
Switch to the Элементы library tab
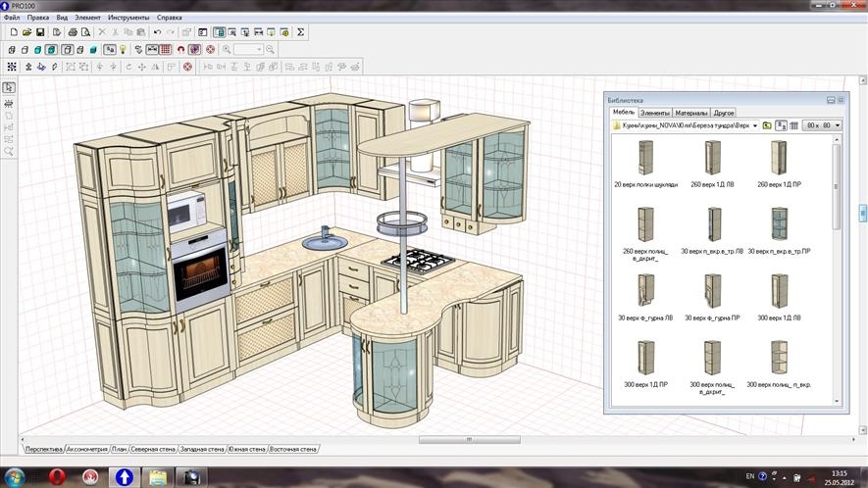tap(655, 113)
